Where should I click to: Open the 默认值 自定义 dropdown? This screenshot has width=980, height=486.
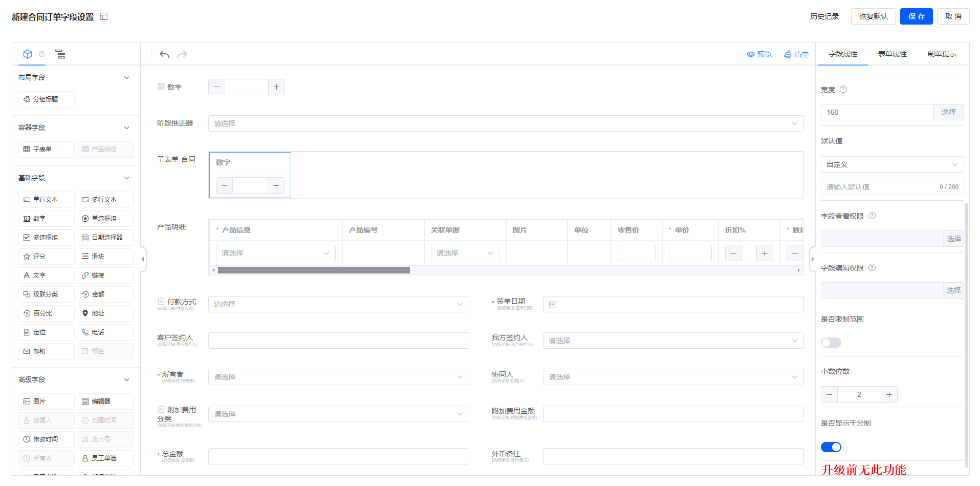pyautogui.click(x=891, y=164)
